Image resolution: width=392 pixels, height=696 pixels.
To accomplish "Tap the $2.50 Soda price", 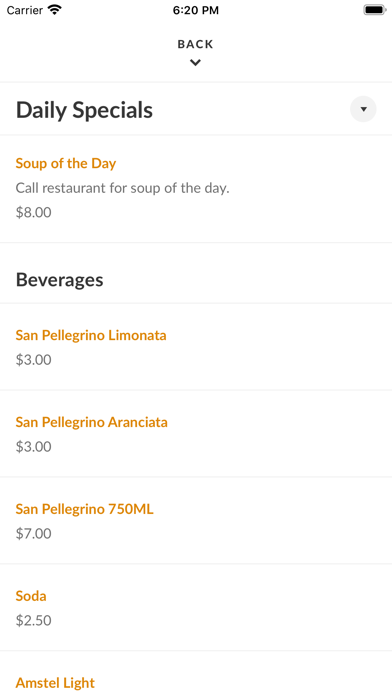I will (x=33, y=621).
